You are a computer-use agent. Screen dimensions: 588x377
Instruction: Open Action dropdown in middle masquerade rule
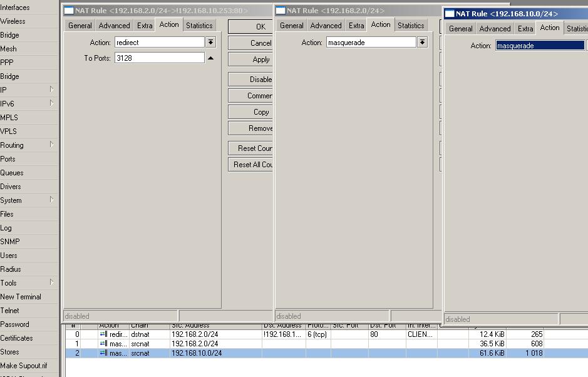pos(422,42)
